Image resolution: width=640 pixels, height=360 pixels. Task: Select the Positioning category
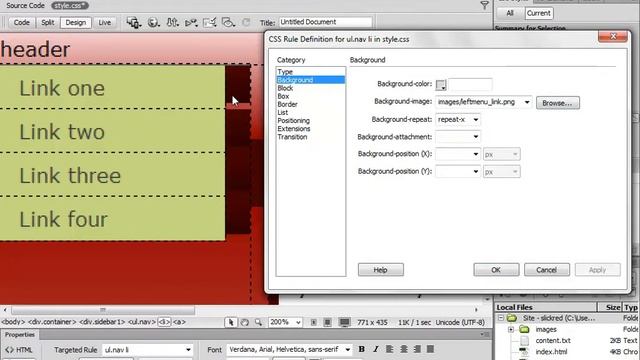coord(293,121)
